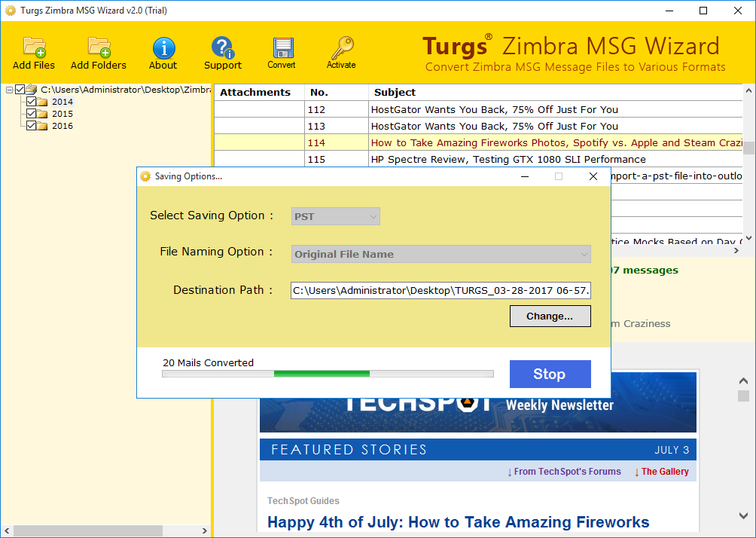Click preview pane scrollbar up arrow
The height and width of the screenshot is (538, 756).
(x=743, y=381)
